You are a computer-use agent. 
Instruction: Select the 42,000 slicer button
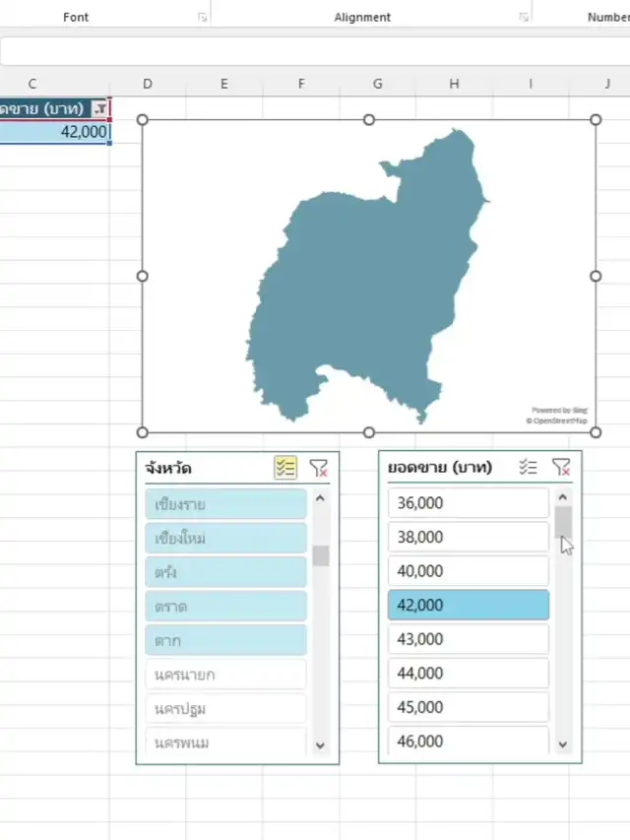468,605
